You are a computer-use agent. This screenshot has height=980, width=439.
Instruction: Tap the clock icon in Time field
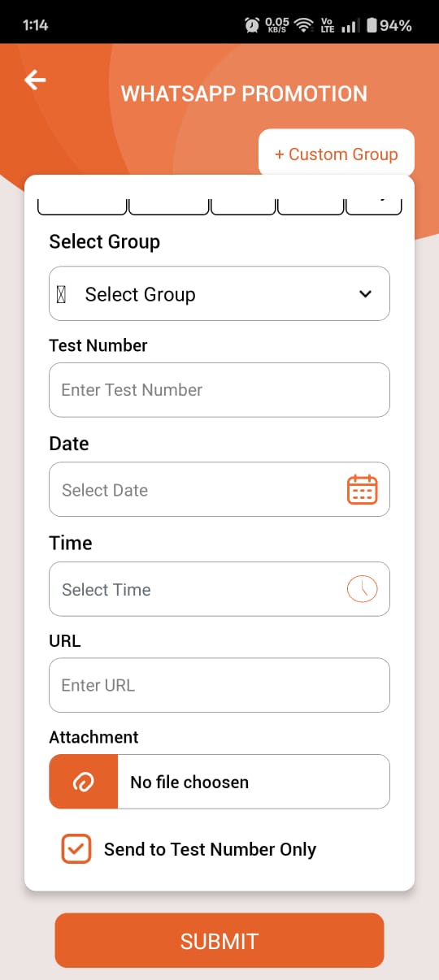pyautogui.click(x=363, y=588)
